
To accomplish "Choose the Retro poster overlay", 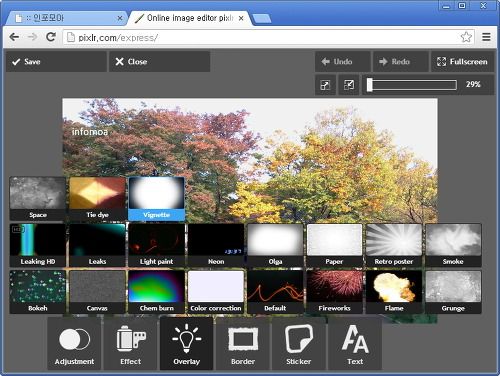I will [x=394, y=245].
